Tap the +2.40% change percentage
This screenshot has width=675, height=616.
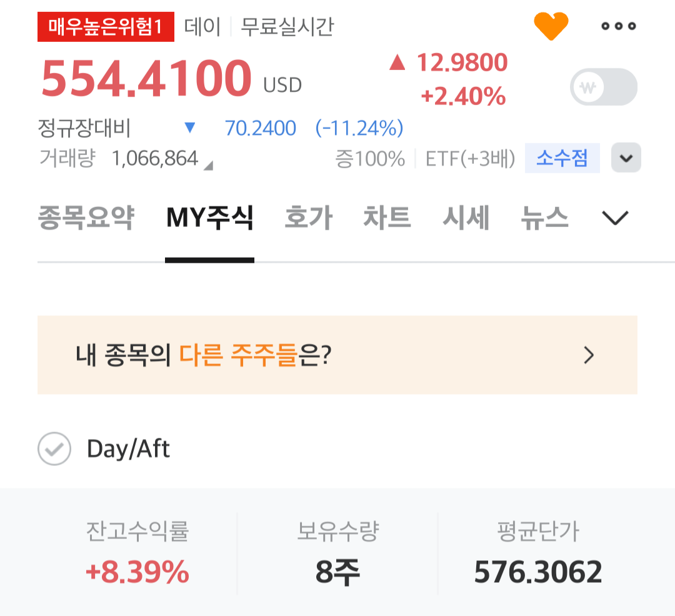(463, 96)
